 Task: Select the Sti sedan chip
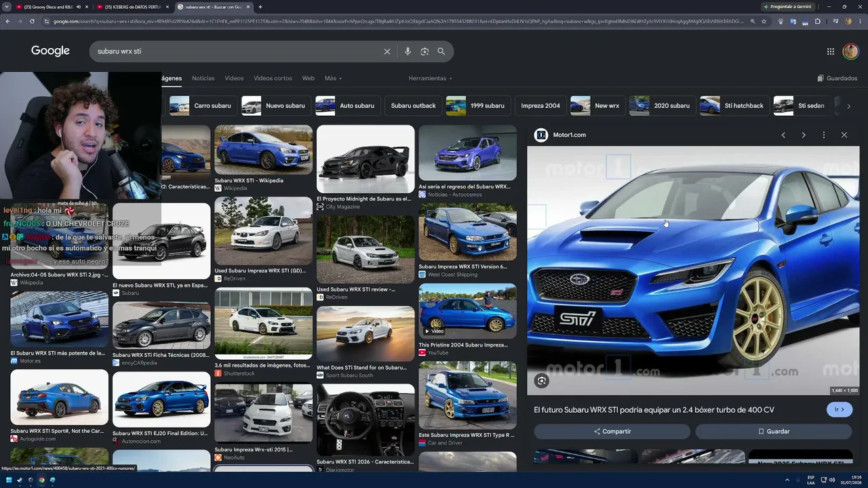801,106
